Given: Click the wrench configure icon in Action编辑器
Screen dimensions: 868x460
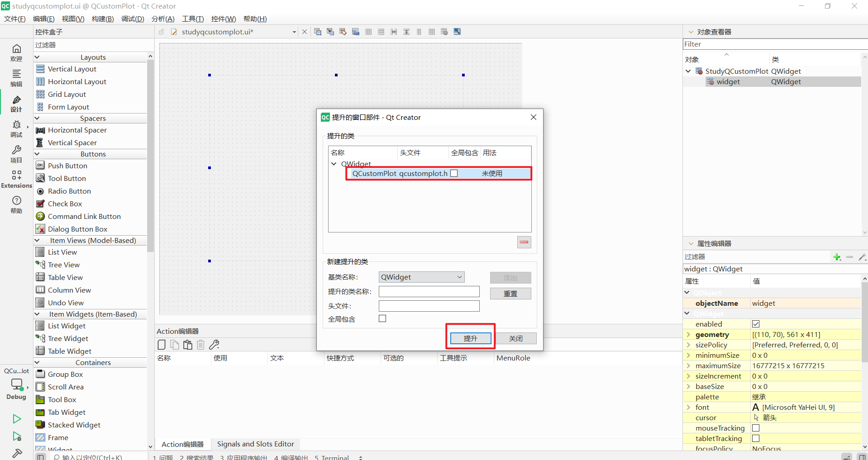Looking at the screenshot, I should click(x=215, y=345).
